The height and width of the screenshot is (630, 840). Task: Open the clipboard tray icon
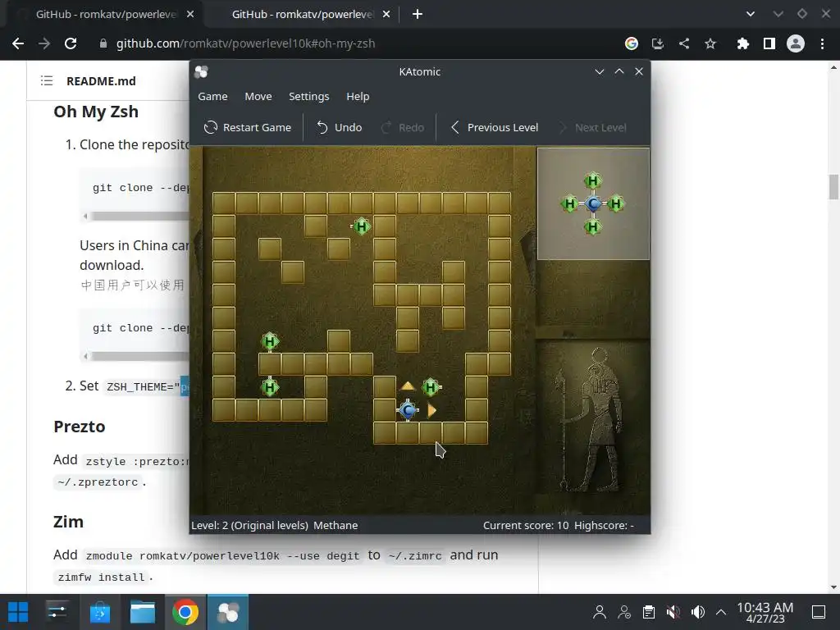[x=649, y=612]
